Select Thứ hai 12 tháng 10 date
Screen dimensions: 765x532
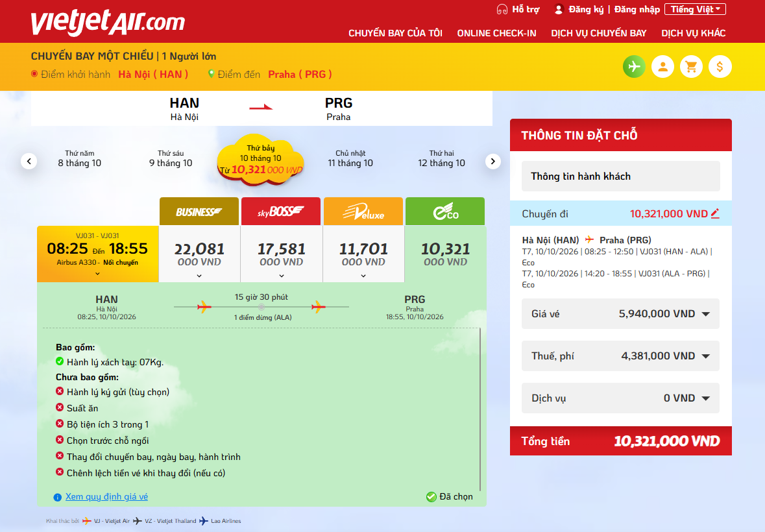click(x=441, y=159)
